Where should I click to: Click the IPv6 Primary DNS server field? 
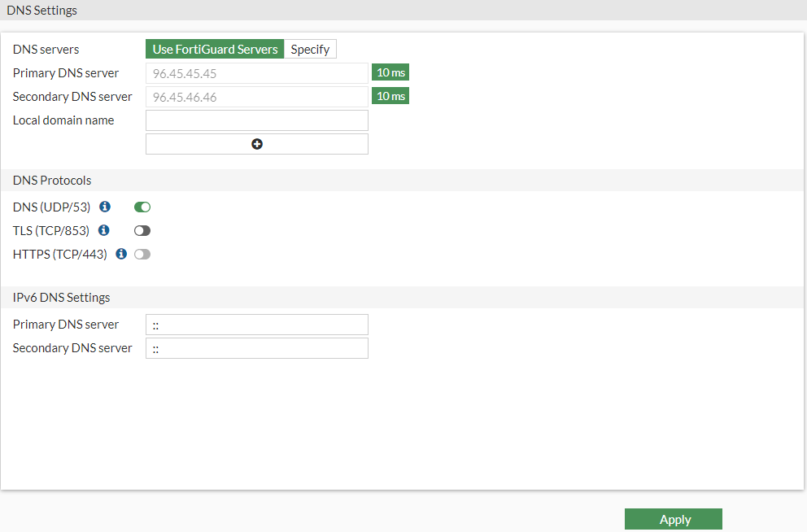point(257,325)
